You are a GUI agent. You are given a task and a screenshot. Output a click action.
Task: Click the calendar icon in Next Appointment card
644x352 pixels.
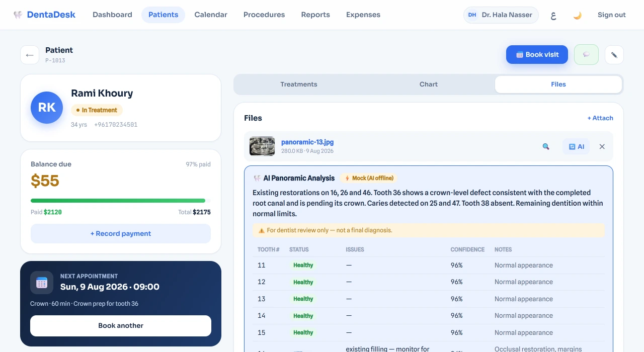coord(42,283)
